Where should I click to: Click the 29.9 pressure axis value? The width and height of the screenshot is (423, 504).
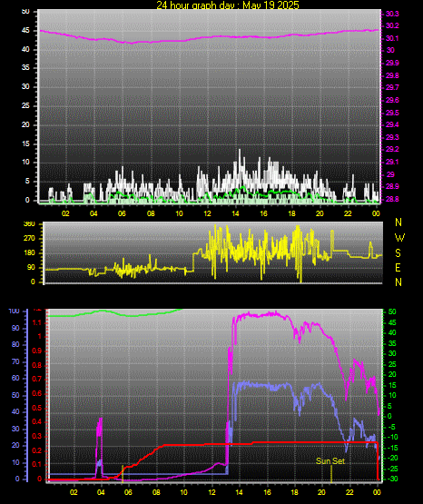[x=392, y=63]
